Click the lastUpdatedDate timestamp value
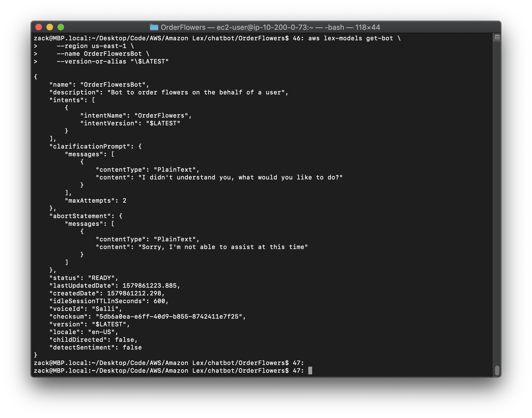The image size is (532, 418). click(149, 286)
